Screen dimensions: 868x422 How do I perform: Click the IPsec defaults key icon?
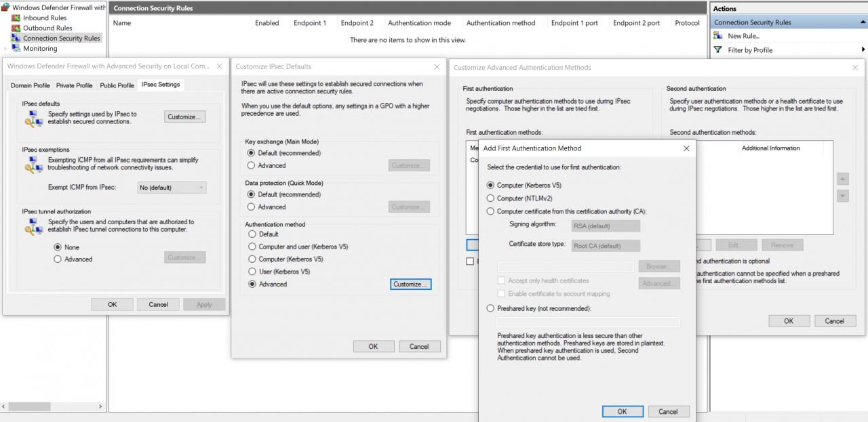[x=34, y=119]
